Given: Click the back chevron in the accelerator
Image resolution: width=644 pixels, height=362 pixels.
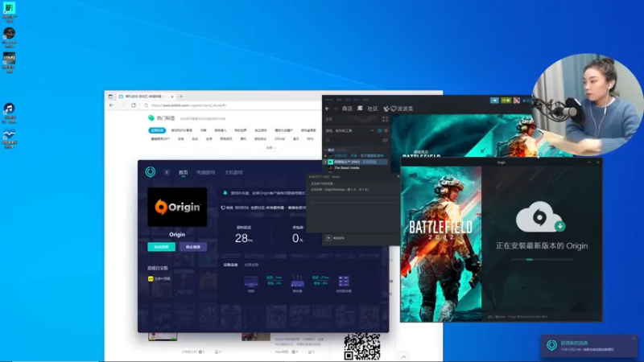Looking at the screenshot, I should pyautogui.click(x=167, y=172).
